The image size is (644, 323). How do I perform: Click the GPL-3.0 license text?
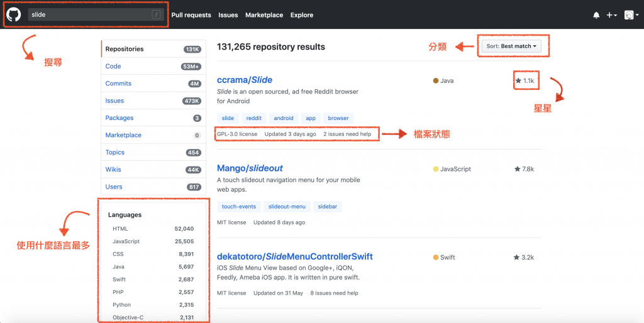(237, 134)
